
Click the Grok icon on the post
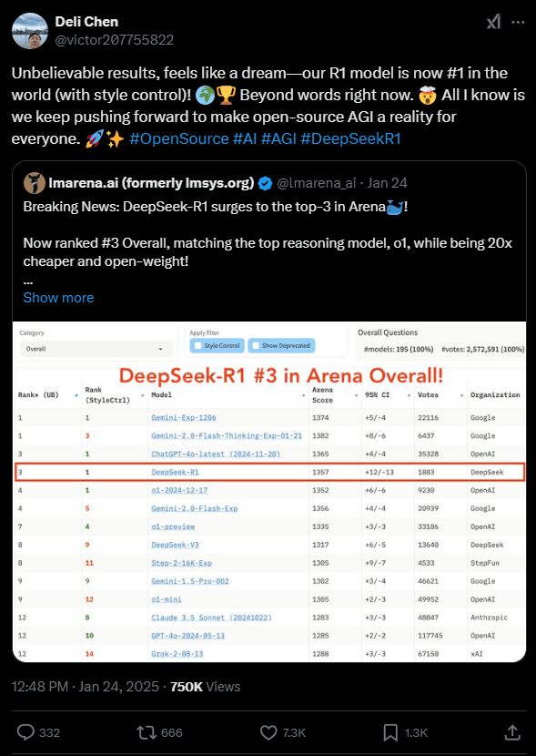click(x=492, y=20)
